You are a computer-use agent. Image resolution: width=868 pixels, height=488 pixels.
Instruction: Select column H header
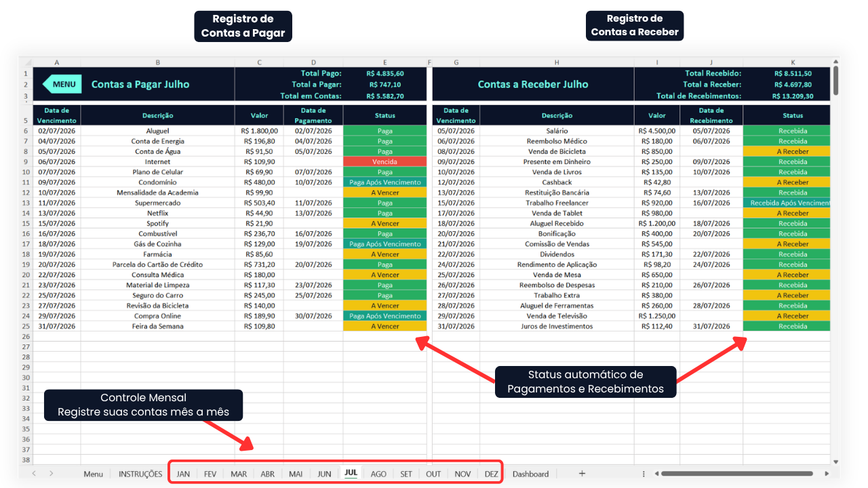pyautogui.click(x=557, y=62)
